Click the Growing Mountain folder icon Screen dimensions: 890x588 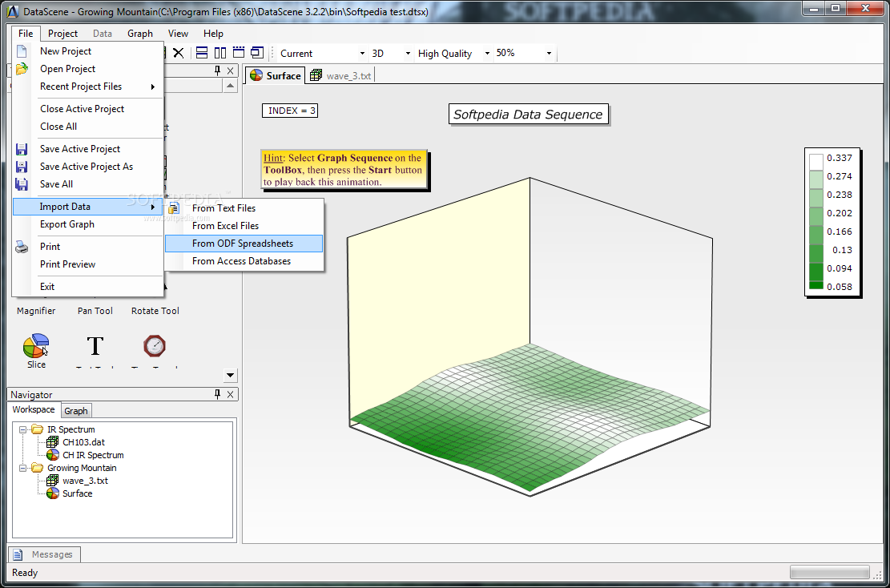tap(38, 468)
